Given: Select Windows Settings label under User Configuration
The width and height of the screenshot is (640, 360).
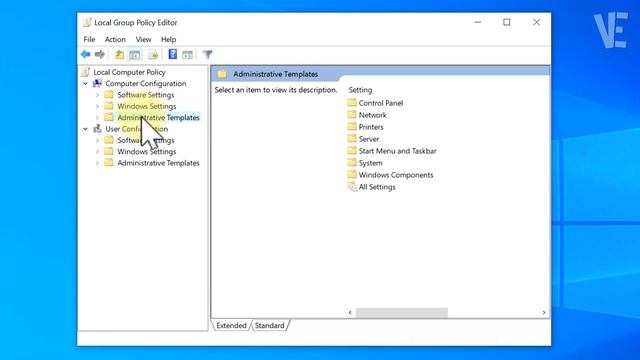Looking at the screenshot, I should click(x=147, y=151).
